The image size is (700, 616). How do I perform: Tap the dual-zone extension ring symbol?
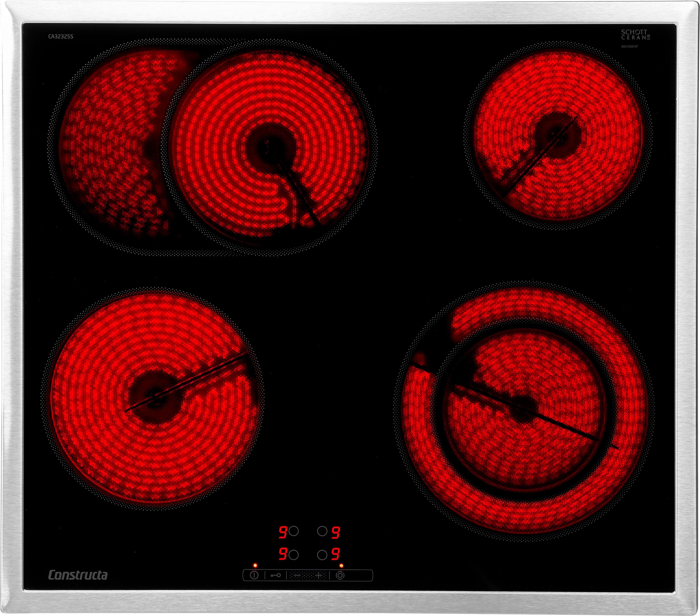coord(340,575)
